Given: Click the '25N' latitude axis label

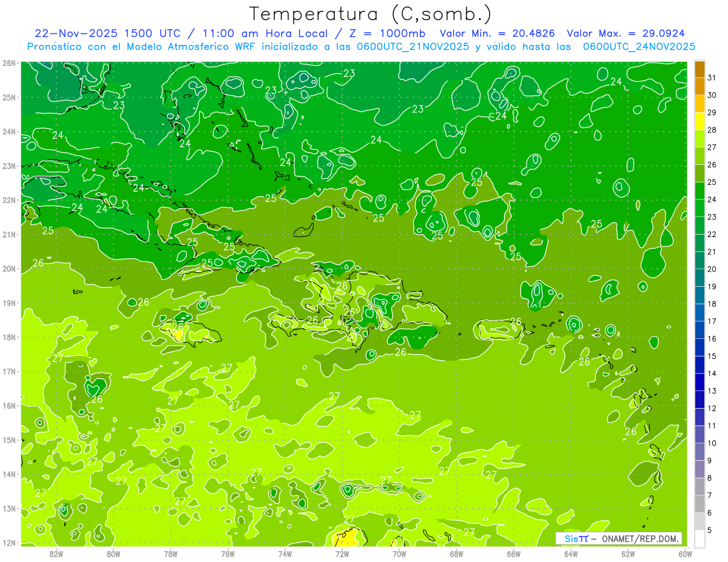Looking at the screenshot, I should (8, 97).
